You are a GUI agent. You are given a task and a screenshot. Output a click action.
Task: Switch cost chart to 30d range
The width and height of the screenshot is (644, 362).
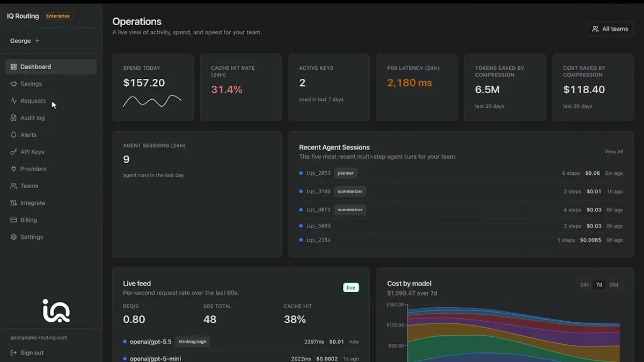coord(613,285)
